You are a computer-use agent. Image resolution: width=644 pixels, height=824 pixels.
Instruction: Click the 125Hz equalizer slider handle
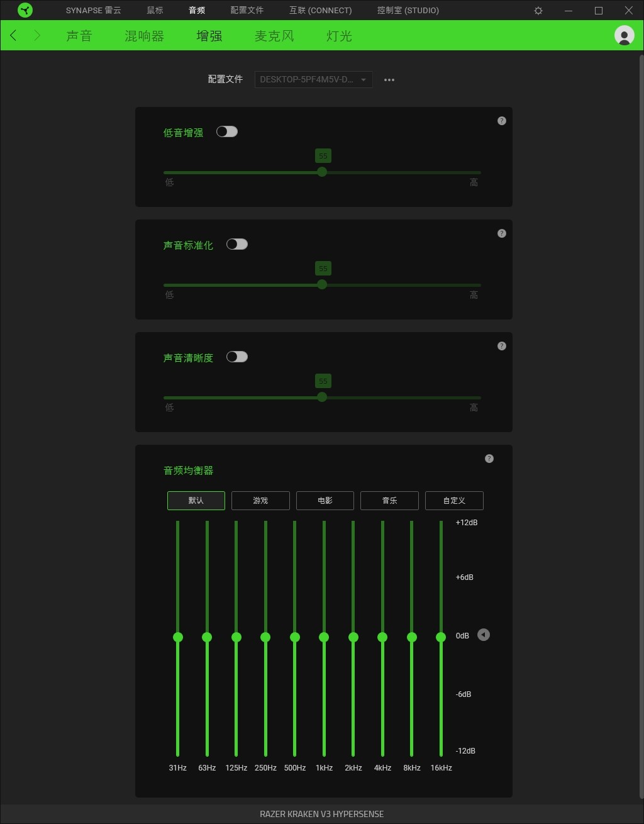(236, 637)
